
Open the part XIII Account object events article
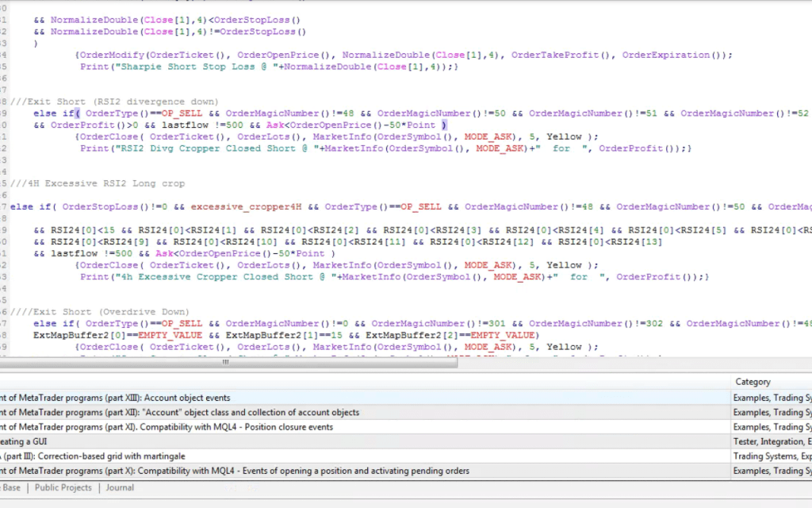pos(119,398)
